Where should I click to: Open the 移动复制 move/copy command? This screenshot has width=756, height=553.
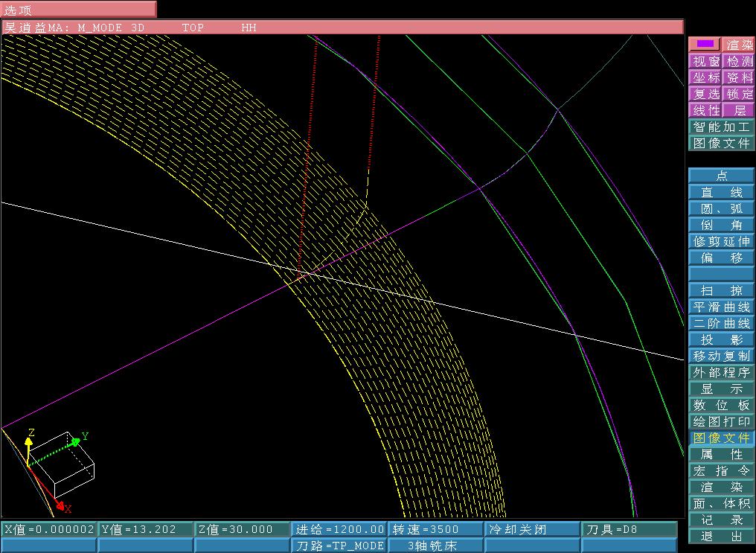[x=721, y=356]
